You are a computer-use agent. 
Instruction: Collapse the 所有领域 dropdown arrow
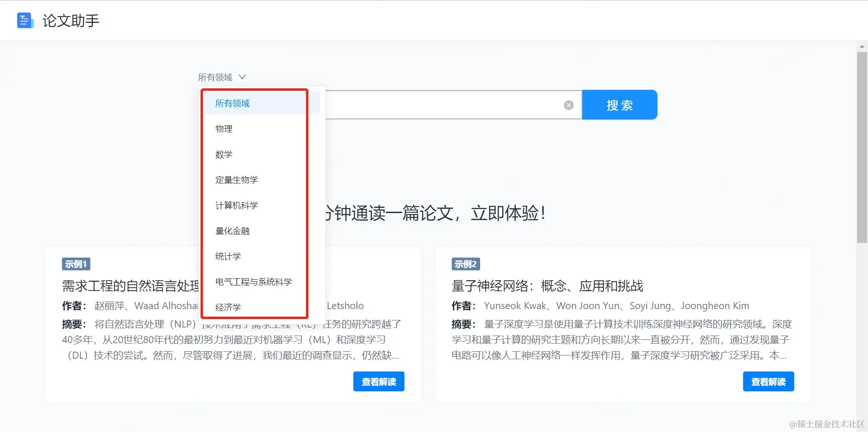click(x=242, y=77)
